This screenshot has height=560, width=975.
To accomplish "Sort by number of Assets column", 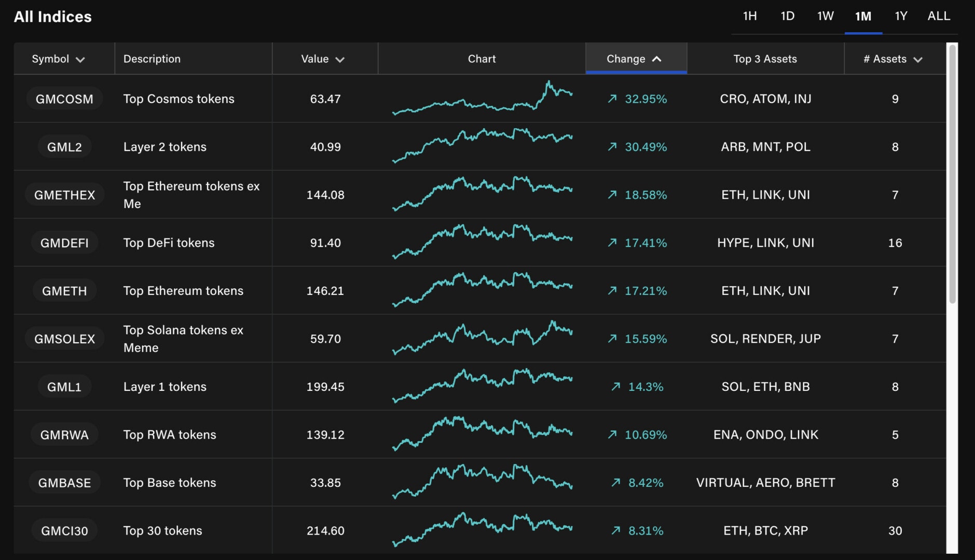I will click(893, 59).
